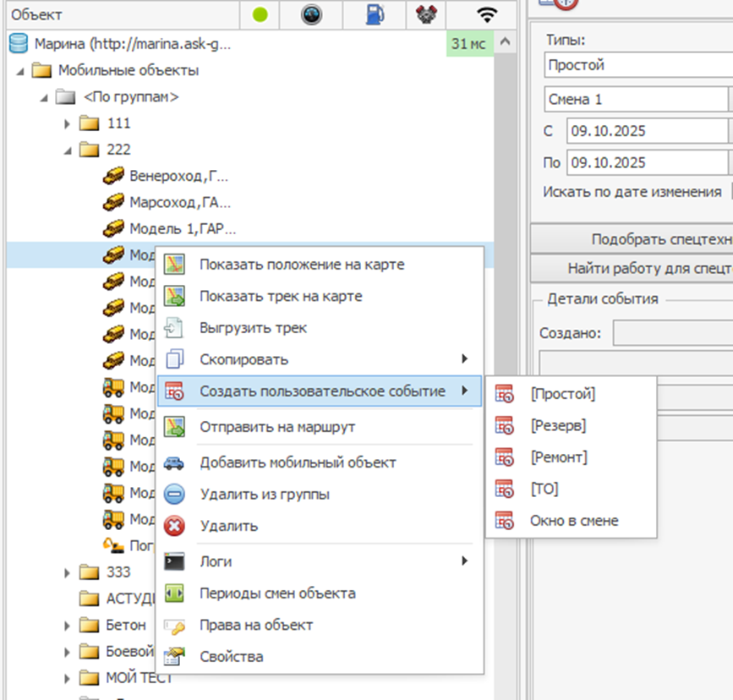Choose [Ремонт] from the event submenu
Screen dimensions: 733x700
tap(558, 457)
